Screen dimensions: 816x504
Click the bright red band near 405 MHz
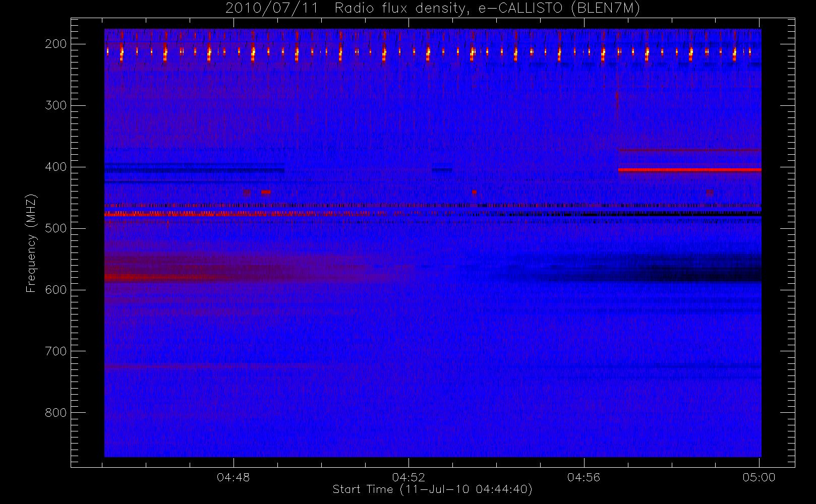click(689, 170)
